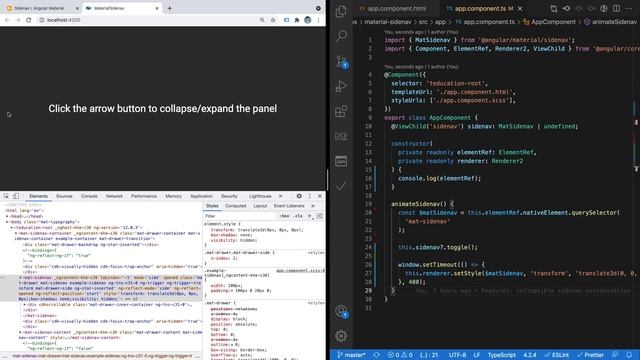640x360 pixels.
Task: Open the DevTools Sources tab
Action: click(64, 196)
